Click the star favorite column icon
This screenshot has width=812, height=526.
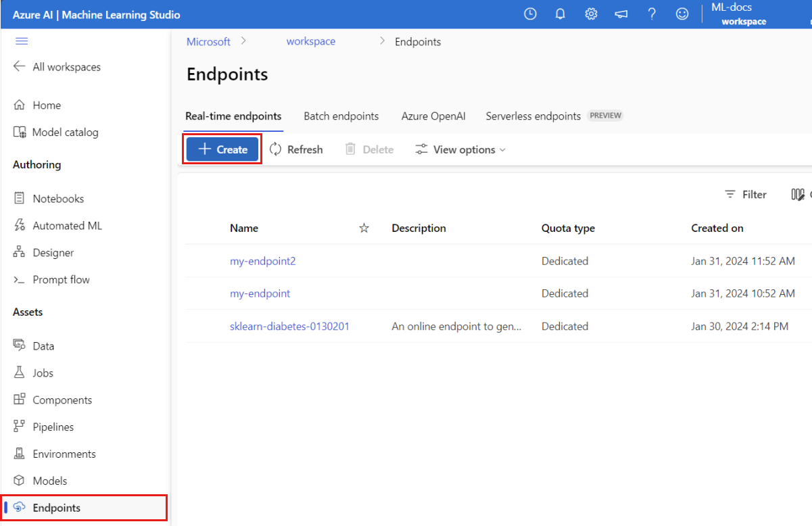364,229
